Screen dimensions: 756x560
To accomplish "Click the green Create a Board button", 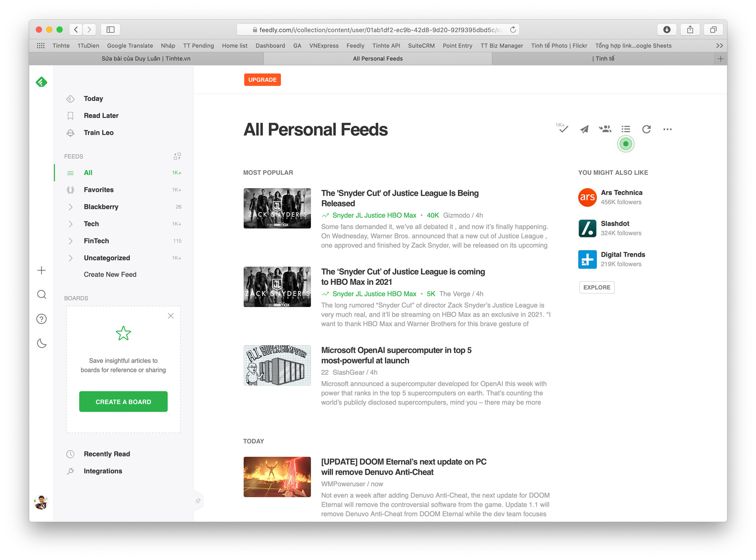I will coord(123,402).
